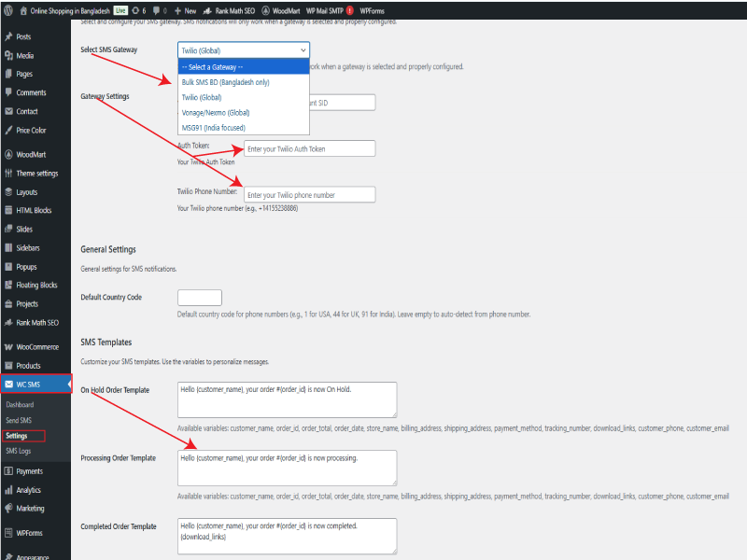This screenshot has width=747, height=560.
Task: Click the Pages icon in sidebar
Action: click(8, 74)
